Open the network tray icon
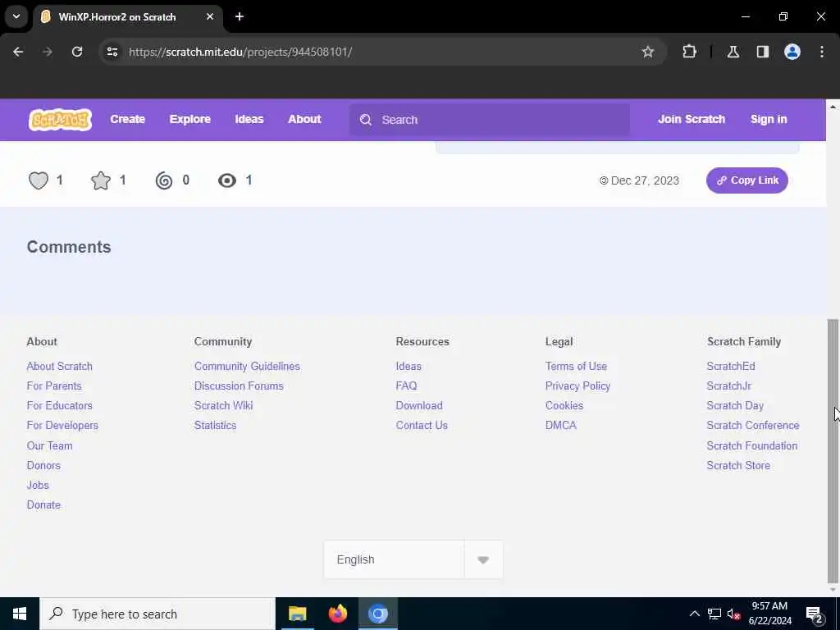This screenshot has height=630, width=840. coord(714,614)
